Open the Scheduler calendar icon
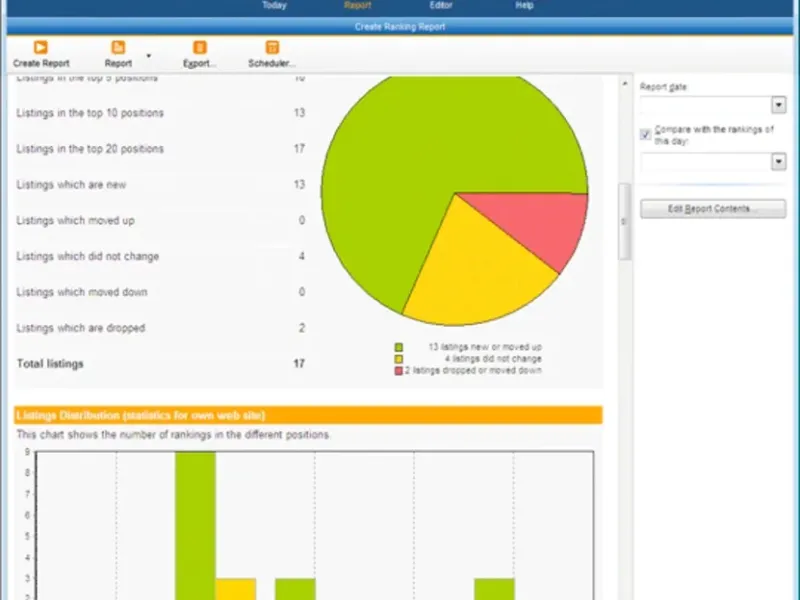The height and width of the screenshot is (600, 800). tap(272, 47)
